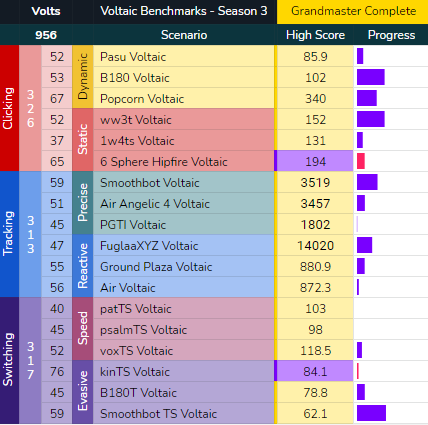Click the 78.8 high score cell
Image resolution: width=428 pixels, height=425 pixels.
315,393
